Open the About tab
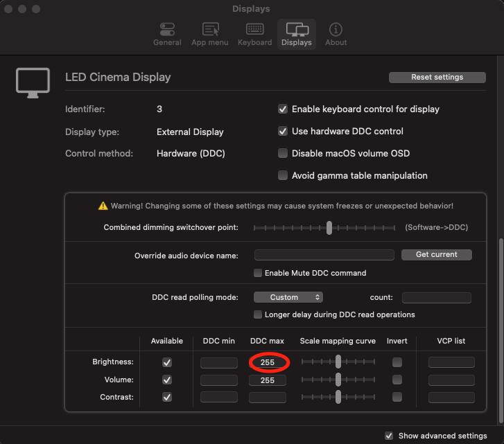 click(x=336, y=34)
